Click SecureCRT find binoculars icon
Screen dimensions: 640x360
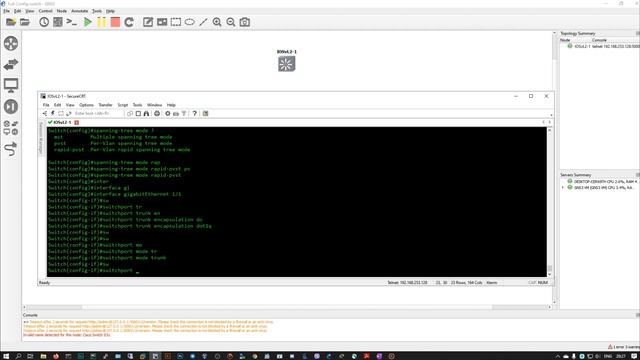click(146, 113)
